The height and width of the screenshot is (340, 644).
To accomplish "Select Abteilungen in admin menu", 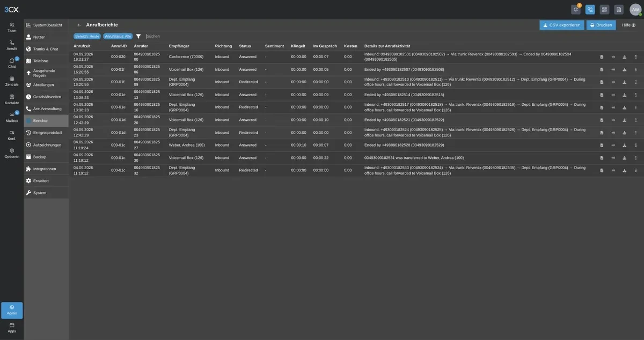I will click(x=46, y=85).
